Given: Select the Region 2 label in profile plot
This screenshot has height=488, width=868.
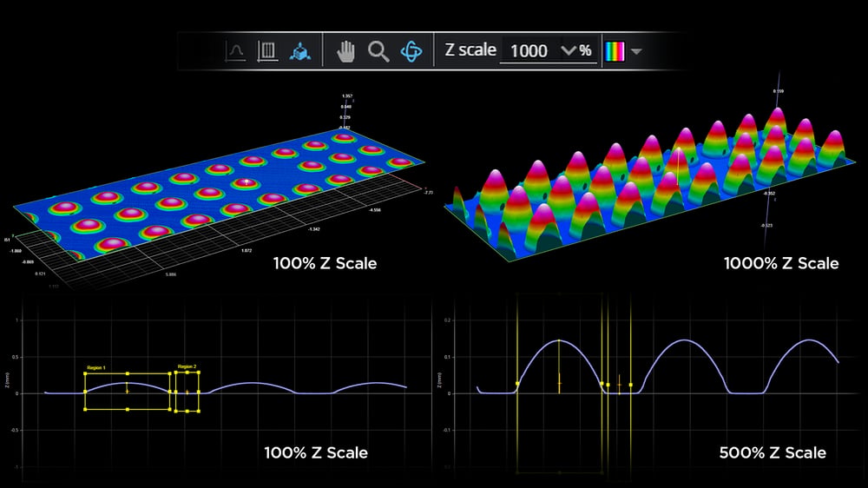Looking at the screenshot, I should pyautogui.click(x=187, y=366).
